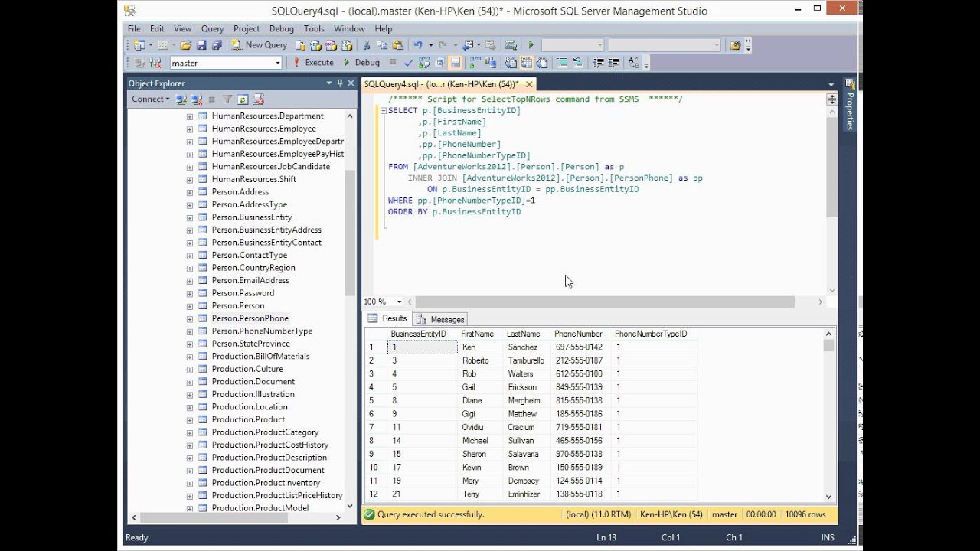980x551 pixels.
Task: Click the Copy toolbar icon
Action: (382, 45)
